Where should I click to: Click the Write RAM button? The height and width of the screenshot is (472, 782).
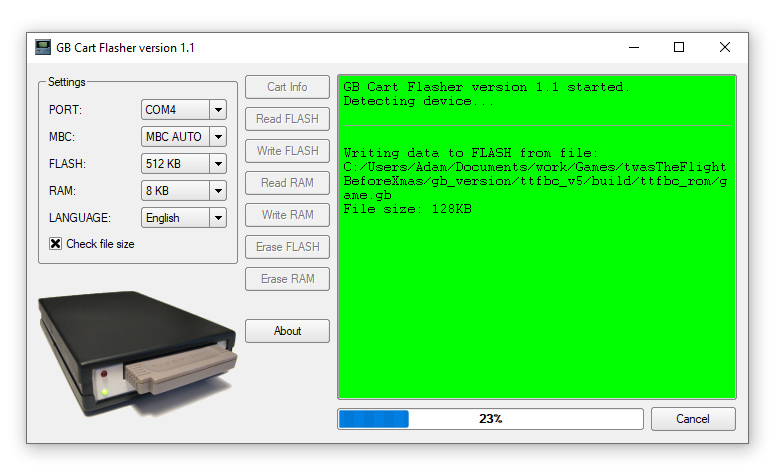pyautogui.click(x=287, y=215)
